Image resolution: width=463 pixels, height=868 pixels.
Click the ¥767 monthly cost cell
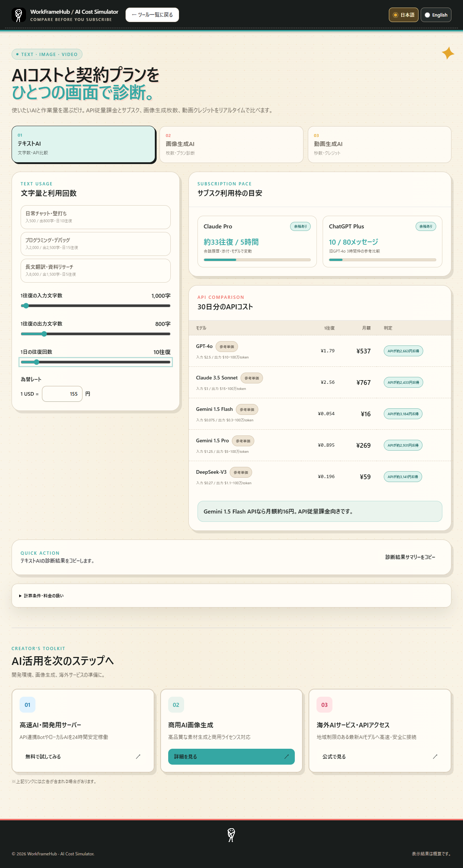(x=364, y=383)
